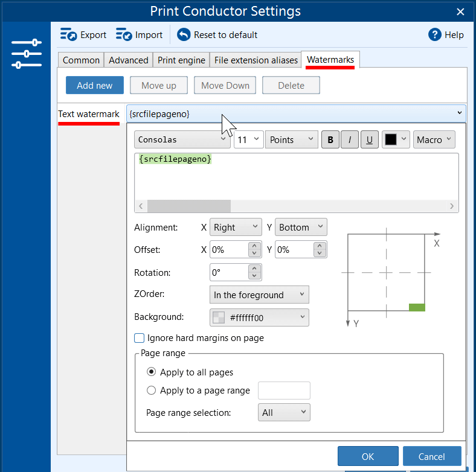Open the Macro dropdown menu

[x=434, y=139]
